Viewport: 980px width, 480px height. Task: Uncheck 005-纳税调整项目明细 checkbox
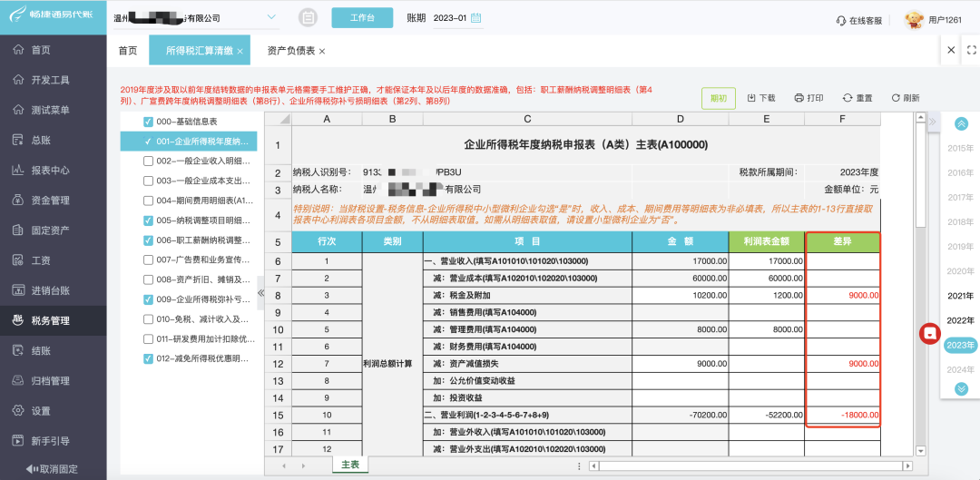click(x=148, y=220)
